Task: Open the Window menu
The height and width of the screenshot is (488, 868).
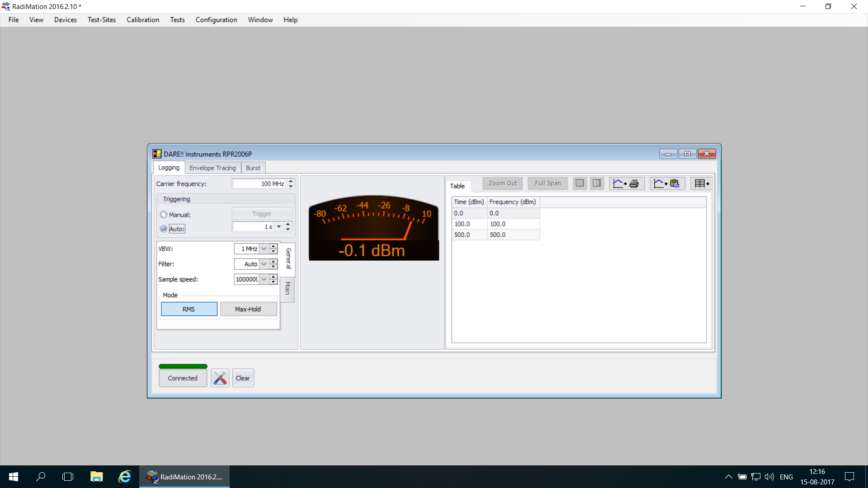Action: coord(260,20)
